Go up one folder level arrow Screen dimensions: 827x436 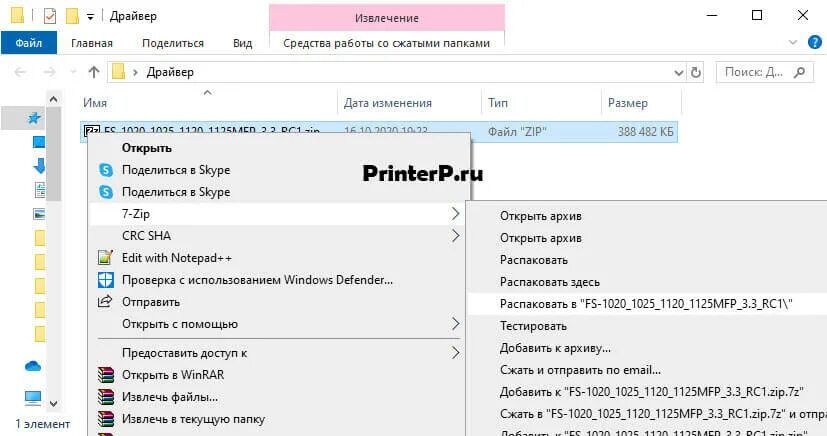(x=94, y=72)
